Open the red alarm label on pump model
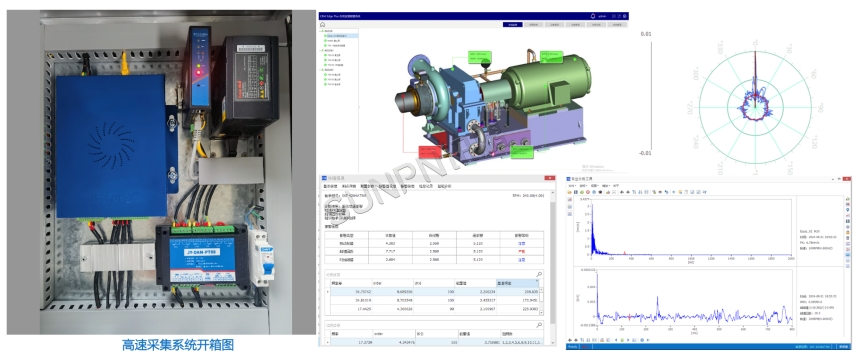Image resolution: width=860 pixels, height=360 pixels. click(x=430, y=152)
